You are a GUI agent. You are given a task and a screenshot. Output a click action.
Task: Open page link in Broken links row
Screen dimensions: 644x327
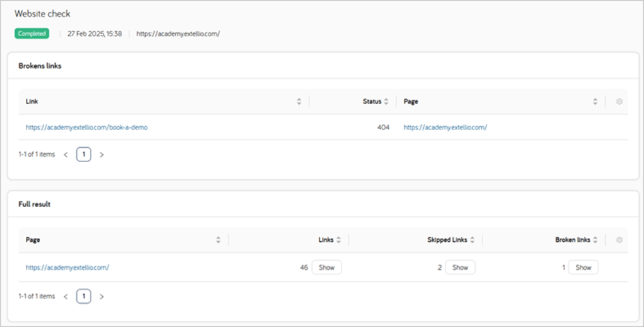click(445, 127)
